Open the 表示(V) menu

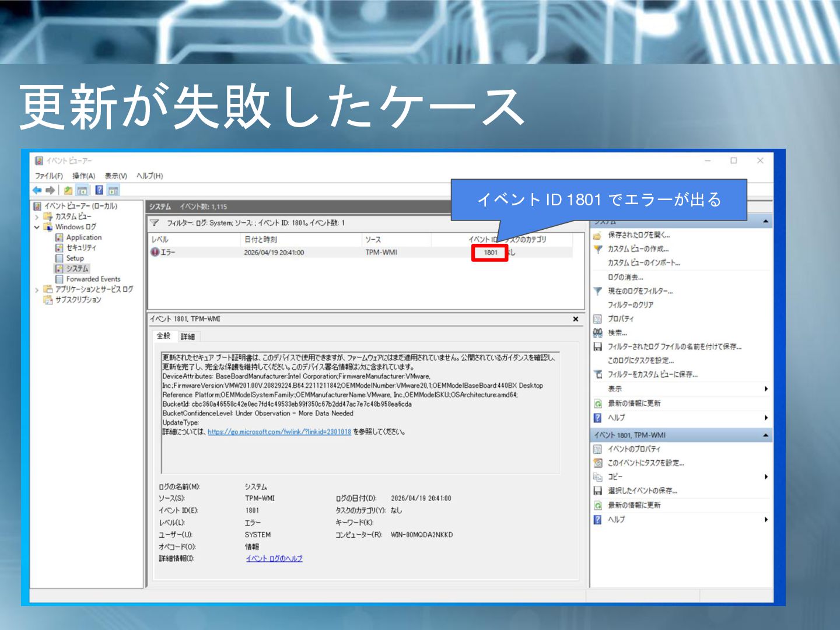coord(116,176)
